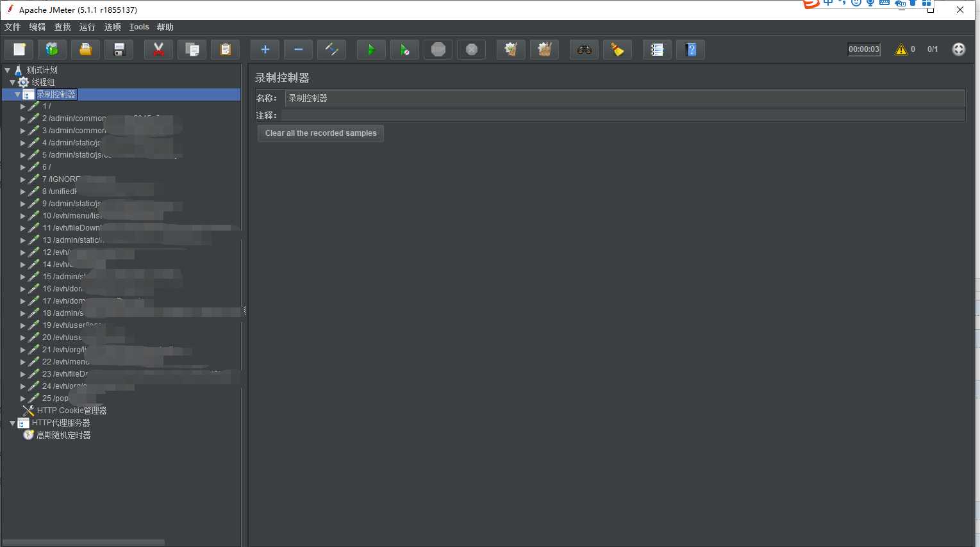
Task: Click the 0/1 active threads counter
Action: pos(933,49)
